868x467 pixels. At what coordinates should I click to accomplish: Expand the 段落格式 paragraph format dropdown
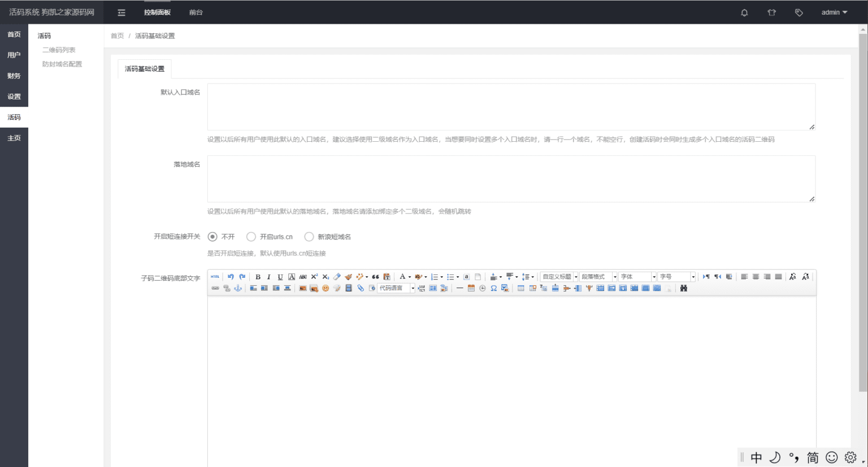[x=598, y=277]
